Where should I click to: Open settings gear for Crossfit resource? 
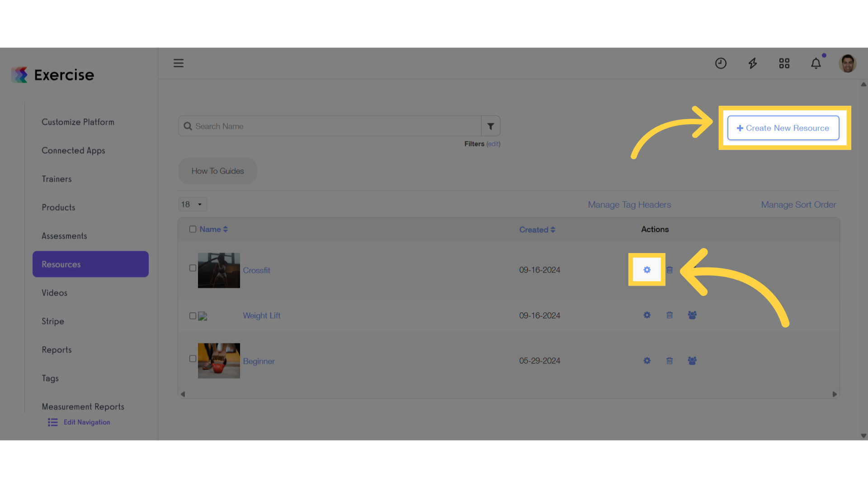coord(647,270)
